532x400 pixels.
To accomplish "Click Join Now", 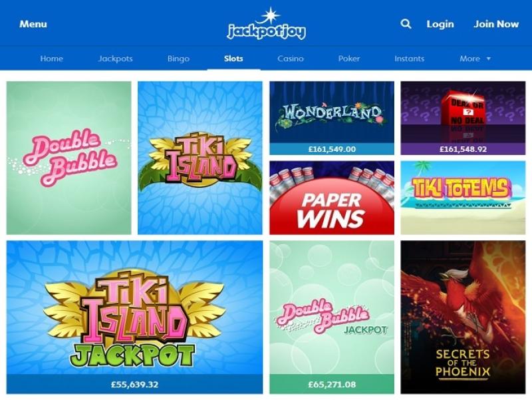I will [496, 24].
